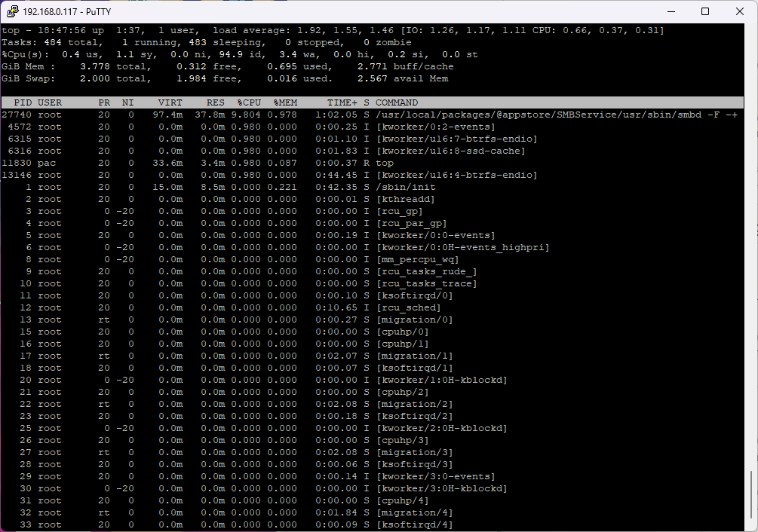The width and height of the screenshot is (758, 532).
Task: Click the [migration/3] process
Action: click(x=414, y=452)
